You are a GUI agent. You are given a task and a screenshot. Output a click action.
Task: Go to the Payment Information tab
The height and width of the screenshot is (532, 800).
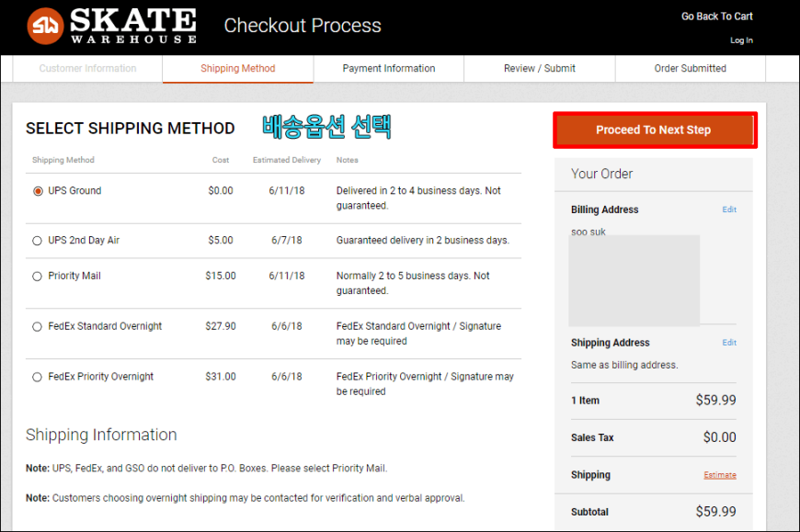click(389, 68)
